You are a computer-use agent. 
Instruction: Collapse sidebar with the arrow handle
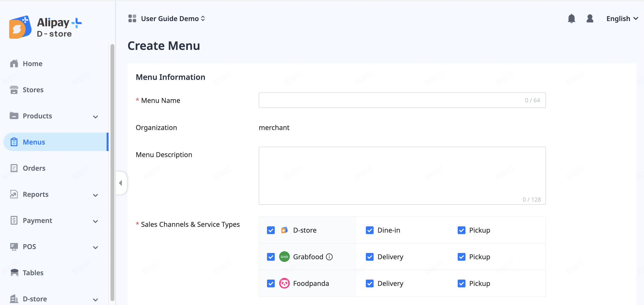coord(121,183)
